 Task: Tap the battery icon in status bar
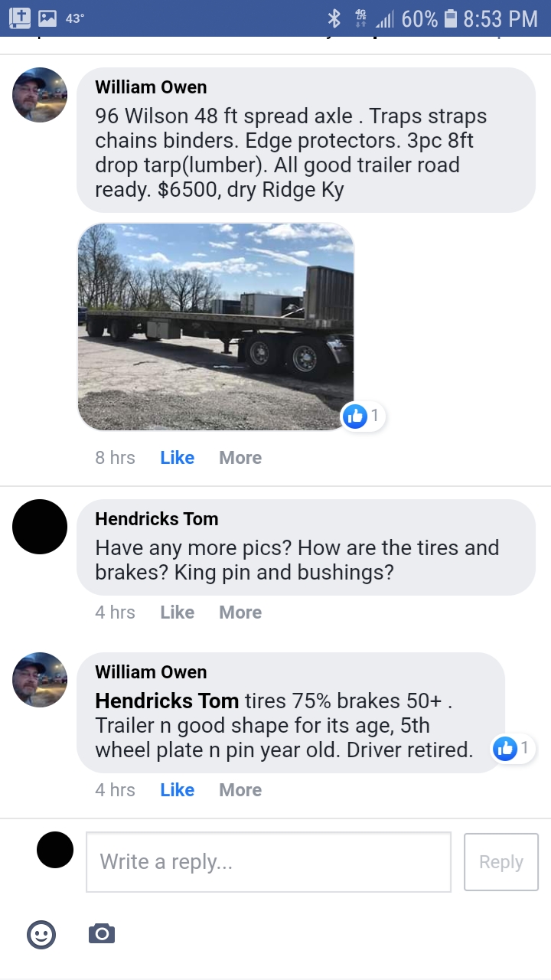pos(451,18)
